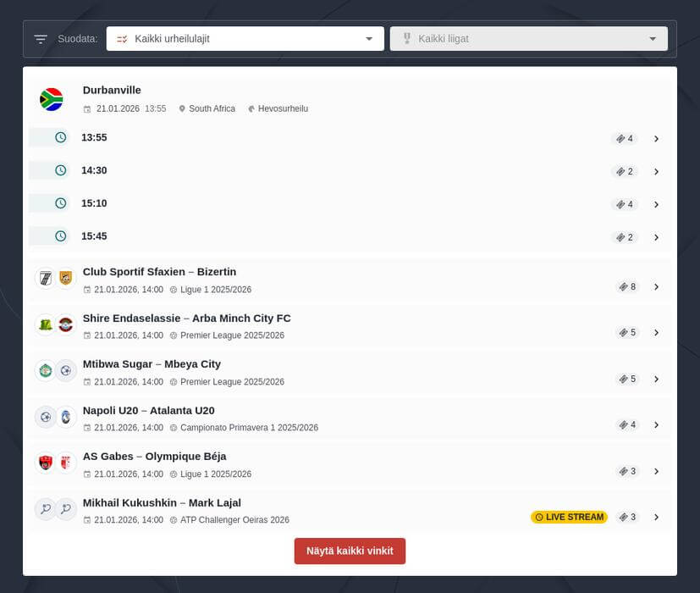This screenshot has width=700, height=593.
Task: Click Mikhail Kukushkin tennis racket icon
Action: tap(45, 509)
